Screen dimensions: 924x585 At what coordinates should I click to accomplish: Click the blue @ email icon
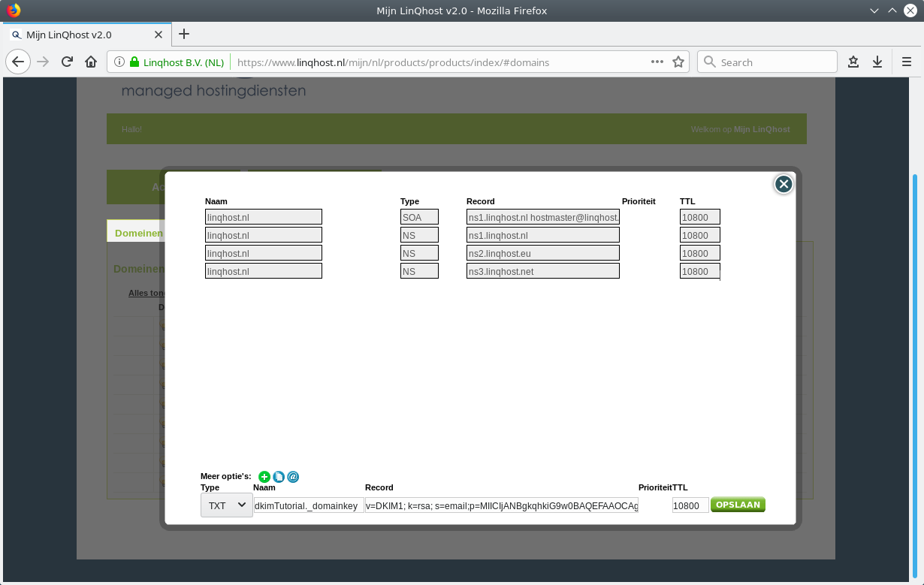pyautogui.click(x=293, y=477)
